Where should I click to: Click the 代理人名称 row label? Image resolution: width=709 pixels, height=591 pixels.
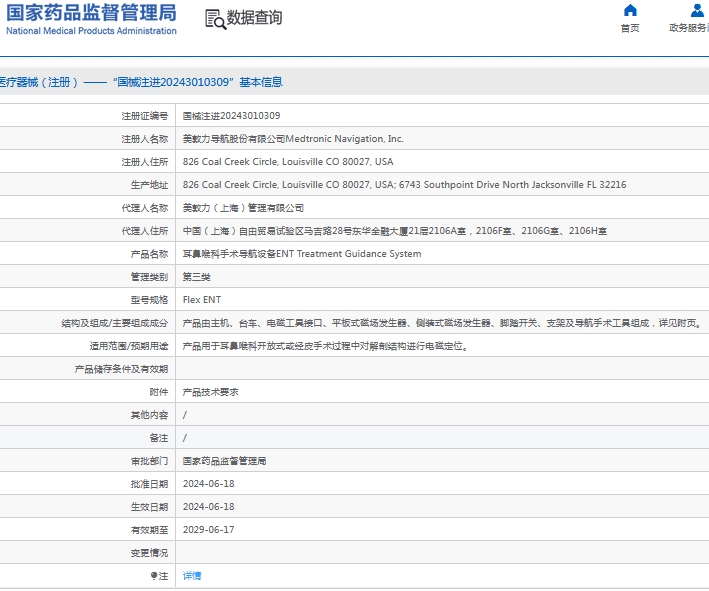click(145, 208)
